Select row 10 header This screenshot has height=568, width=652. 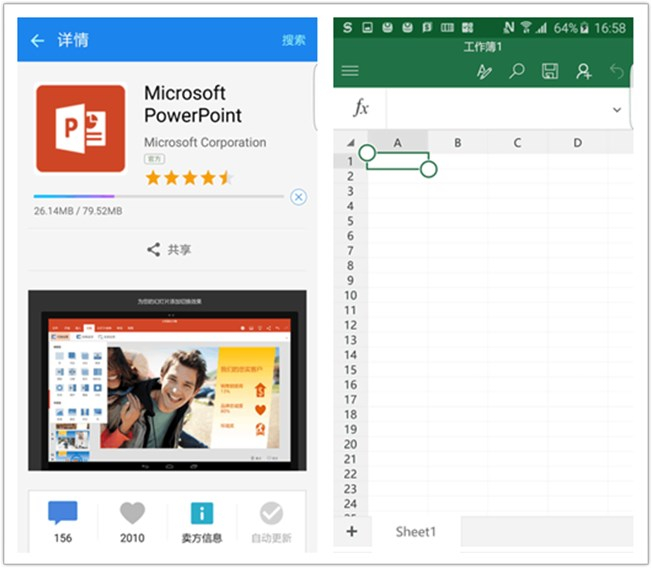(x=351, y=295)
